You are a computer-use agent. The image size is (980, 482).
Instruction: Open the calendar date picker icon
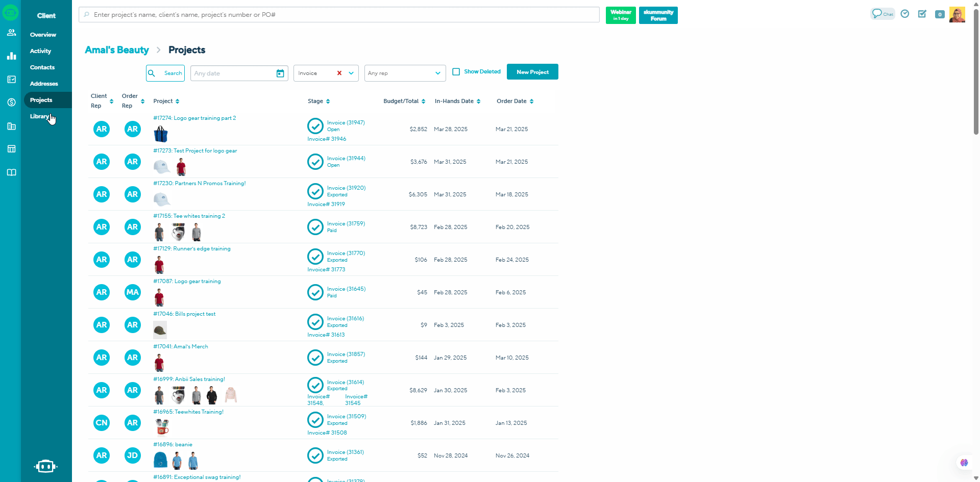tap(280, 73)
